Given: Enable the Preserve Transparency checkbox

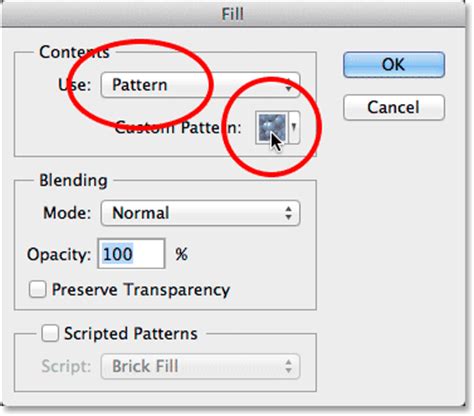Looking at the screenshot, I should pyautogui.click(x=37, y=289).
